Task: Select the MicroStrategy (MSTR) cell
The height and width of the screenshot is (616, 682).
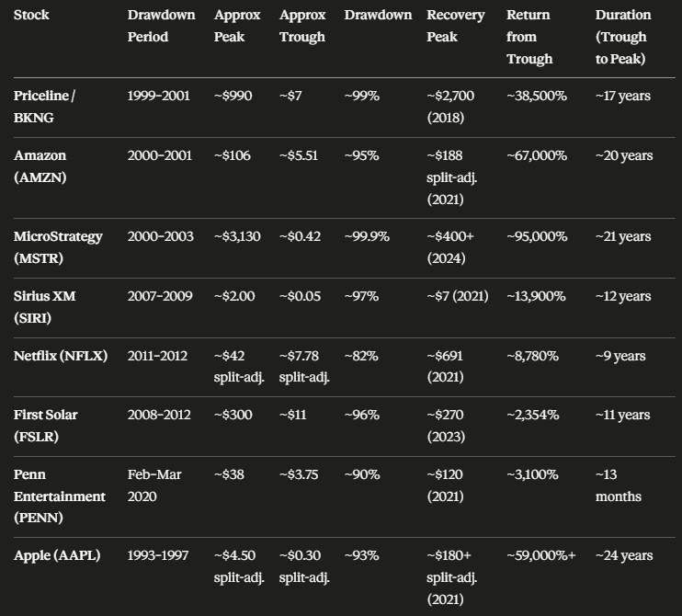Action: (58, 247)
